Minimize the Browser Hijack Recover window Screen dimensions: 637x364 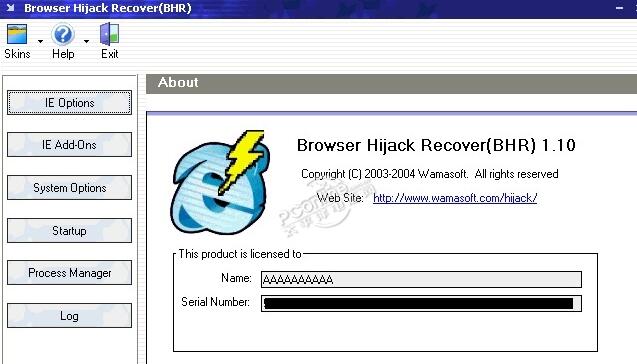coord(620,8)
